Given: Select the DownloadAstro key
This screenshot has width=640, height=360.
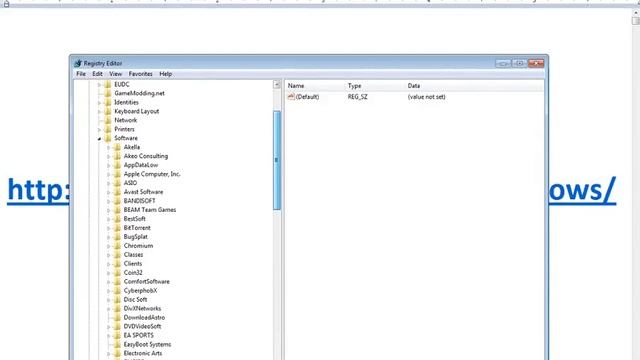Looking at the screenshot, I should (x=144, y=318).
